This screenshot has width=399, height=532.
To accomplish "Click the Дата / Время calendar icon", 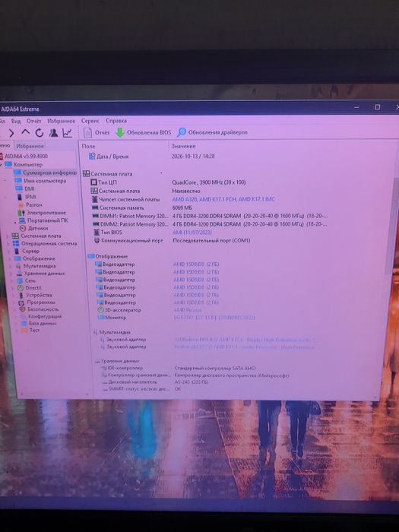I will tap(92, 156).
